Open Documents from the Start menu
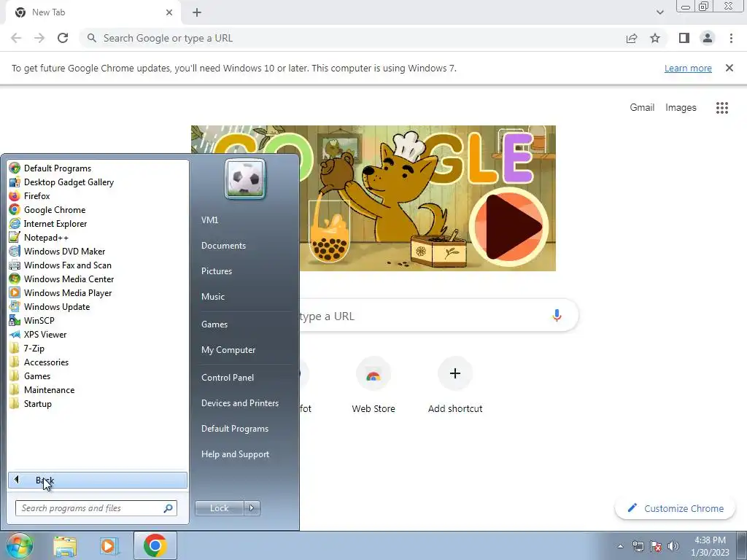This screenshot has width=747, height=560. click(223, 246)
